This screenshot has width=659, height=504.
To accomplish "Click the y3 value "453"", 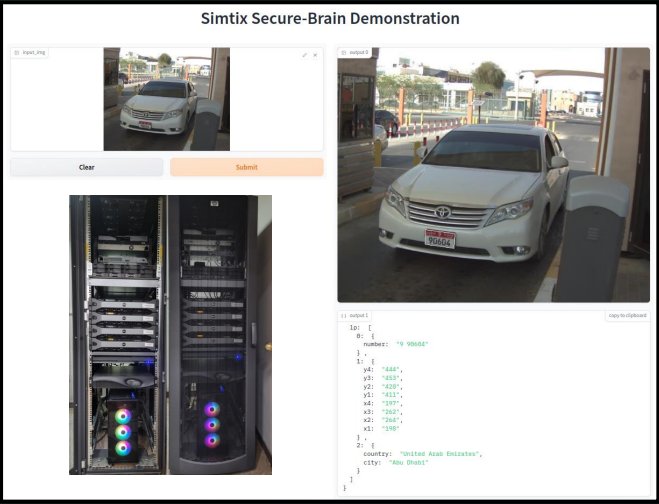I will click(x=391, y=378).
